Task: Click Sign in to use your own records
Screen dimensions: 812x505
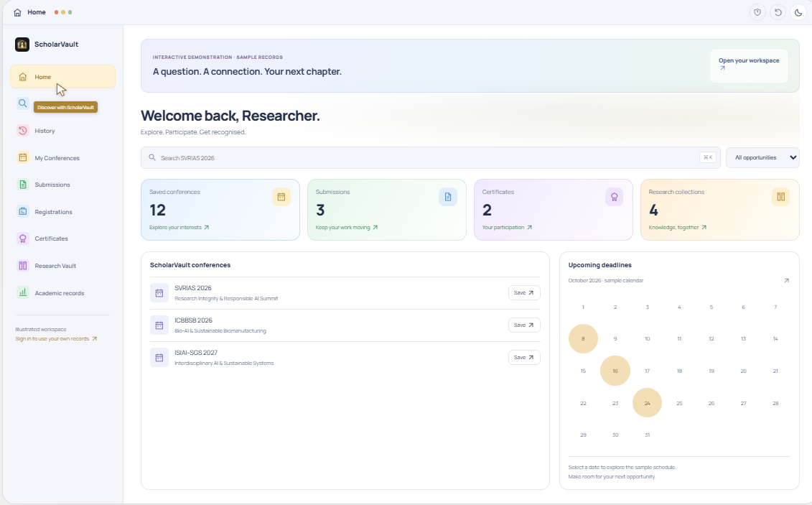Action: (56, 339)
